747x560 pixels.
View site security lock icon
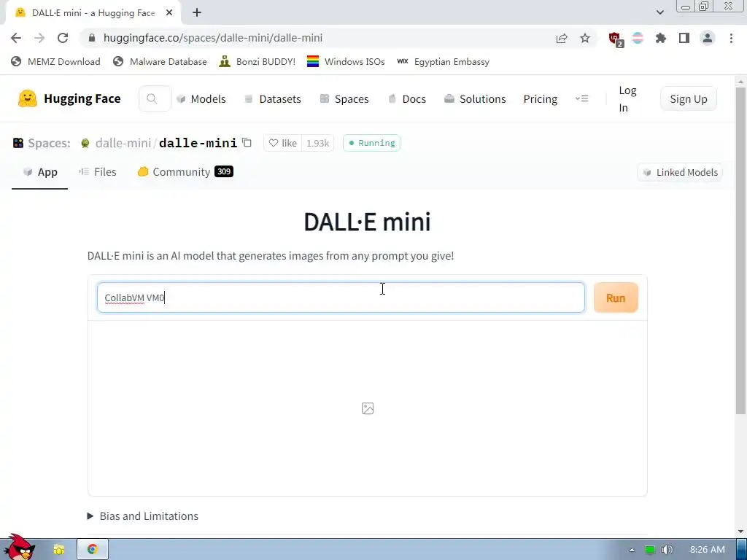(x=93, y=38)
